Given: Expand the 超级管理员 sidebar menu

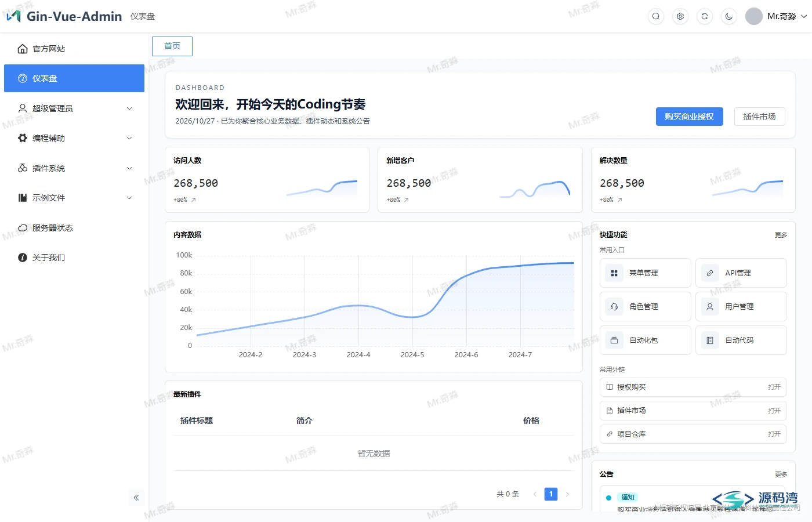Looking at the screenshot, I should click(74, 108).
